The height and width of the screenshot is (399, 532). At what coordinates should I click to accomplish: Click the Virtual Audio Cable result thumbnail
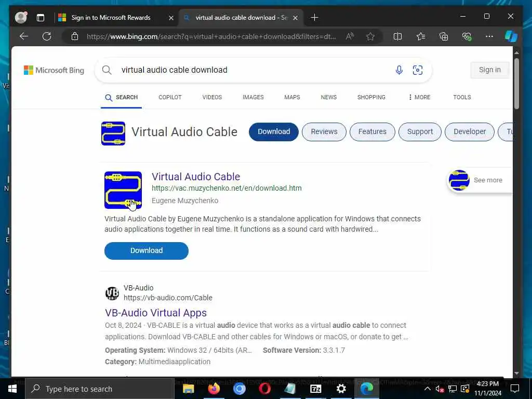123,190
